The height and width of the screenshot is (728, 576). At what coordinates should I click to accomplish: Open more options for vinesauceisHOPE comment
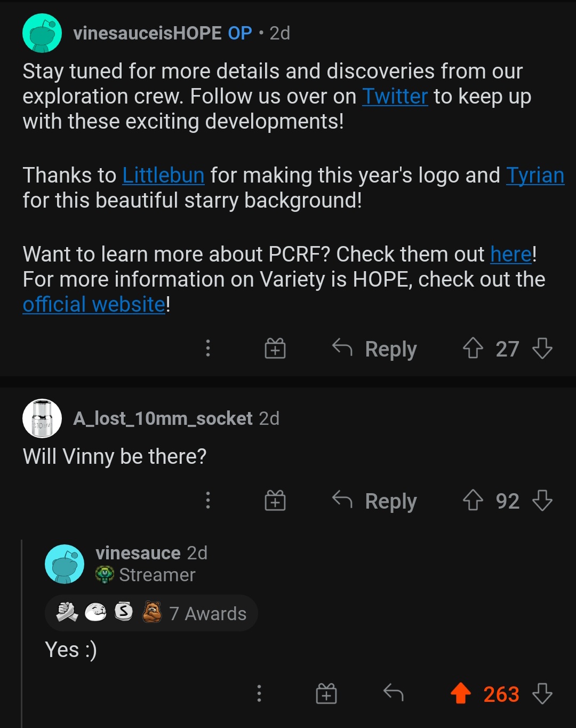[x=208, y=348]
